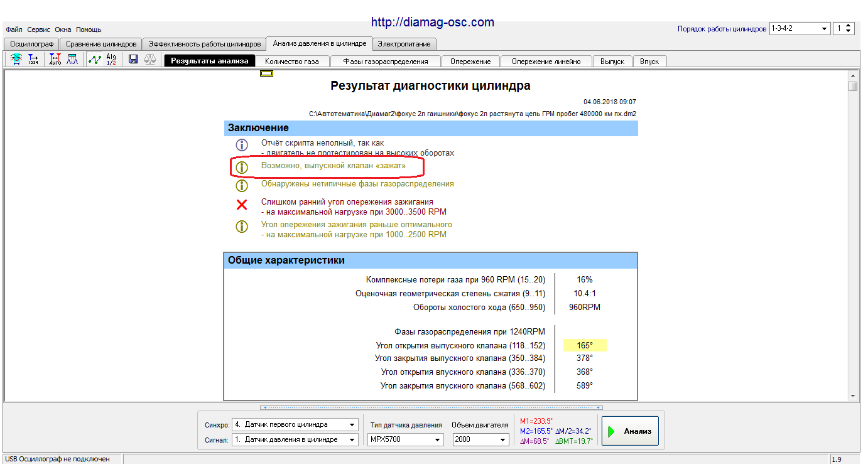Click 'Слишком ранний угол опережения зажигания' message
The width and height of the screenshot is (868, 467).
click(347, 202)
